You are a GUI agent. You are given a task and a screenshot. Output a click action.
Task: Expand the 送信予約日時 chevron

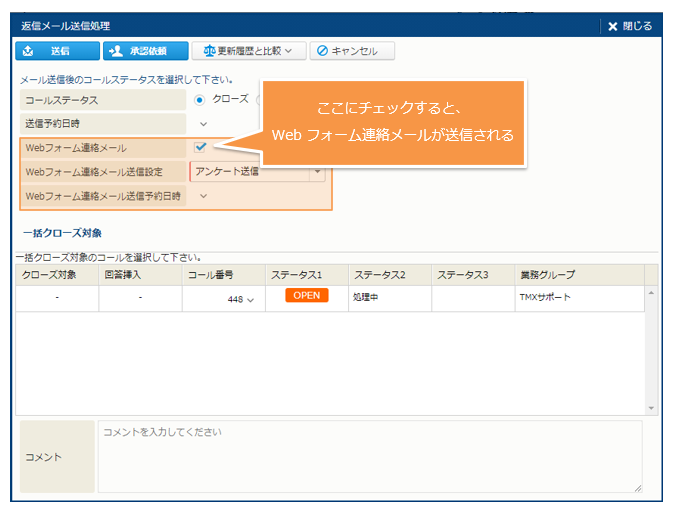pos(204,124)
